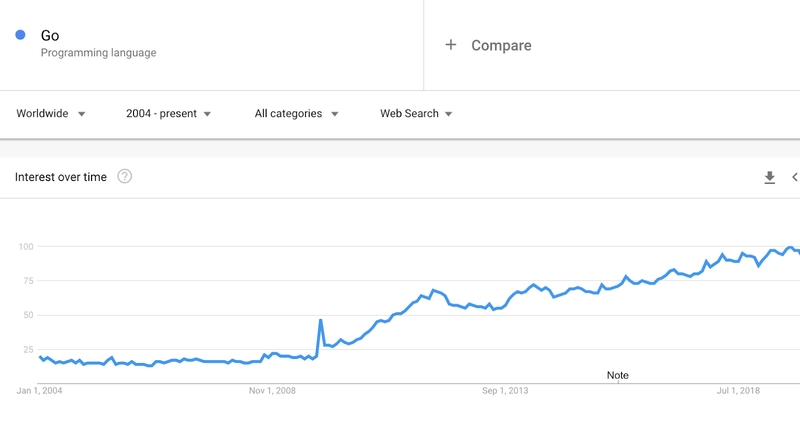Edit the Go search term
This screenshot has height=448, width=800.
[50, 35]
